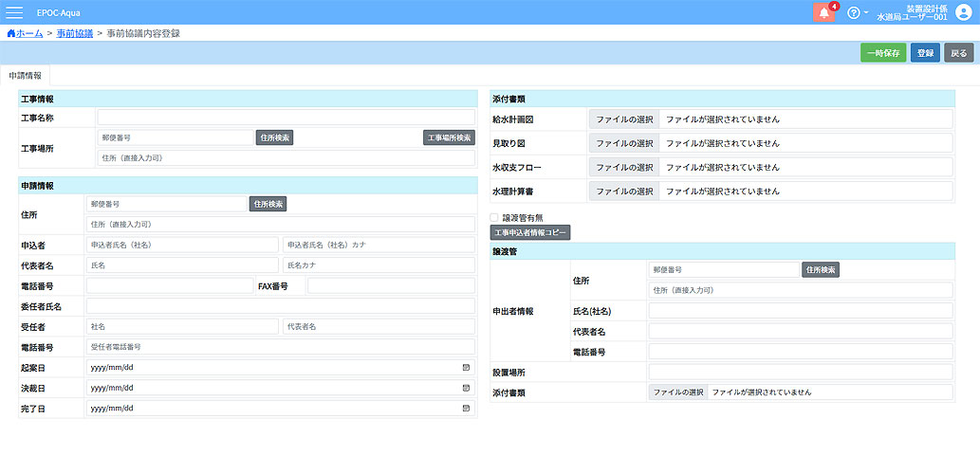Open calendar picker for 決裁日
Screen dimensions: 980x474
466,388
